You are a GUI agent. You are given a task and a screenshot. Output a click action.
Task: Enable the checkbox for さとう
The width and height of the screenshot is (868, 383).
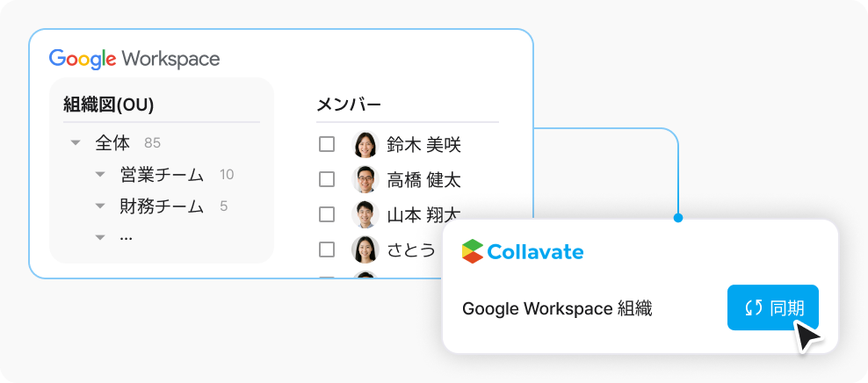tap(327, 249)
